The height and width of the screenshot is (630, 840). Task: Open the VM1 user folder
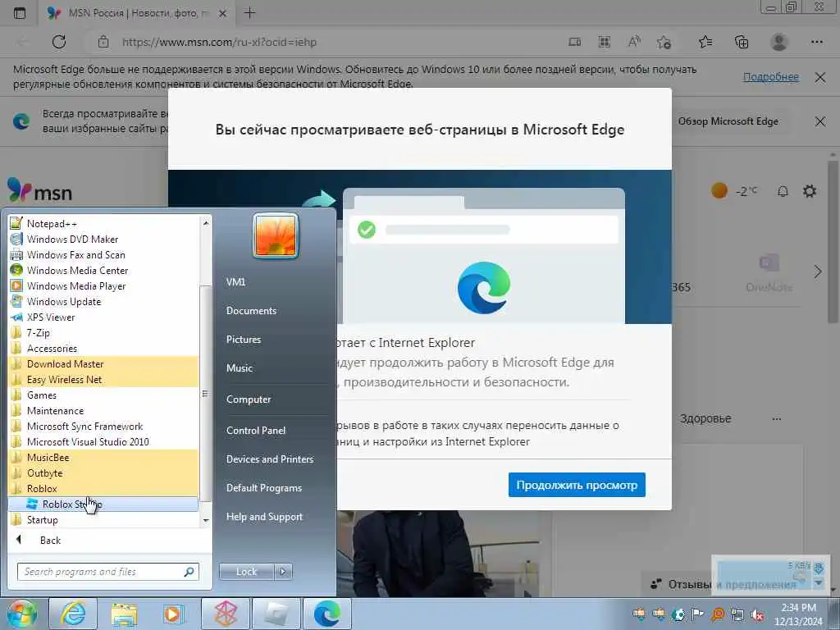(x=235, y=282)
